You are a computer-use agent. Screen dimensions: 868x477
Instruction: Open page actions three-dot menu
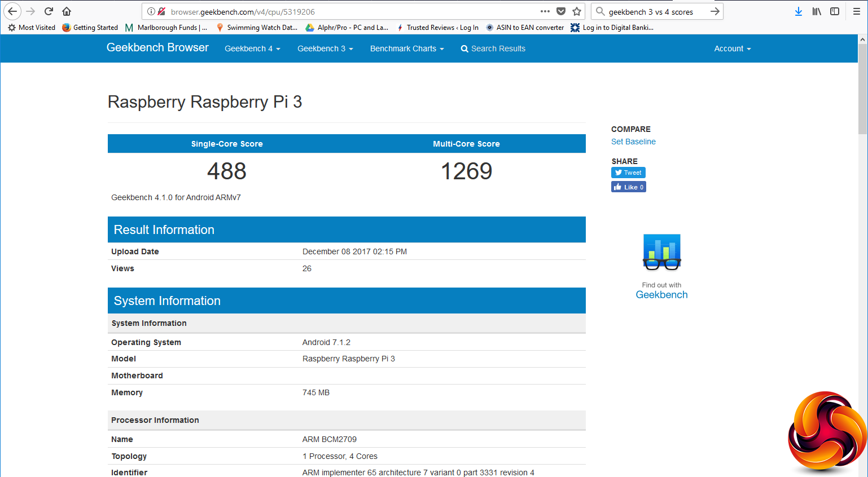tap(545, 11)
